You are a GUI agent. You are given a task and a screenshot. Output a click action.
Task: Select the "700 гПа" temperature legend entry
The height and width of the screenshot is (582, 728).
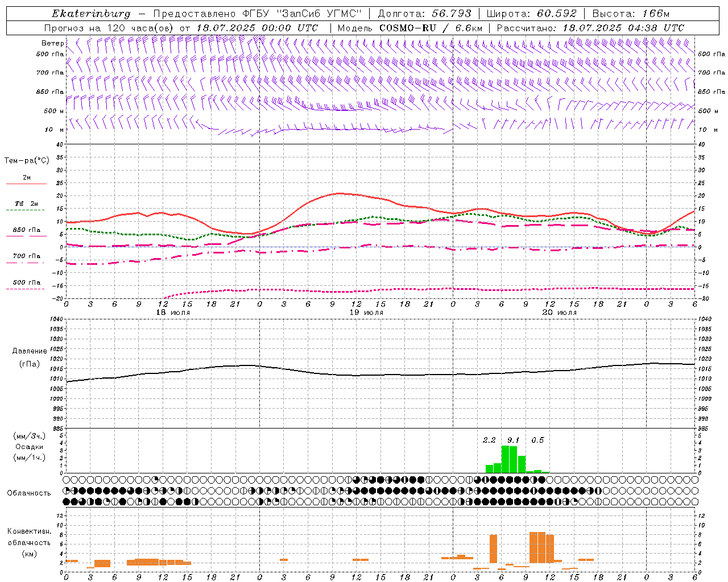point(27,256)
